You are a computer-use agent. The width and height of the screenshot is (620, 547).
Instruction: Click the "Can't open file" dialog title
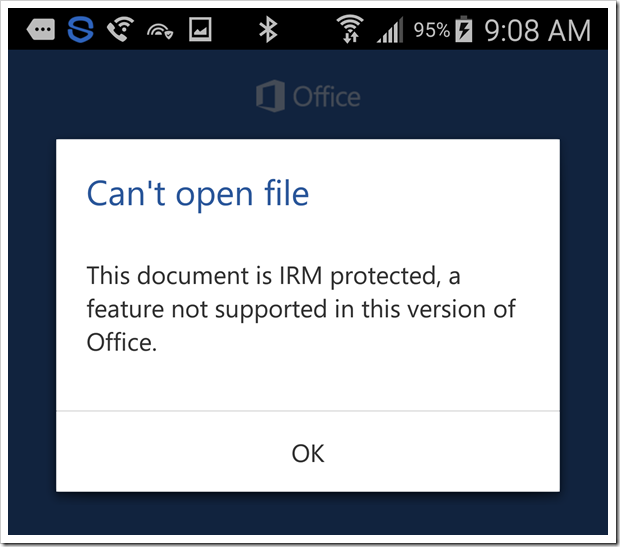coord(198,192)
